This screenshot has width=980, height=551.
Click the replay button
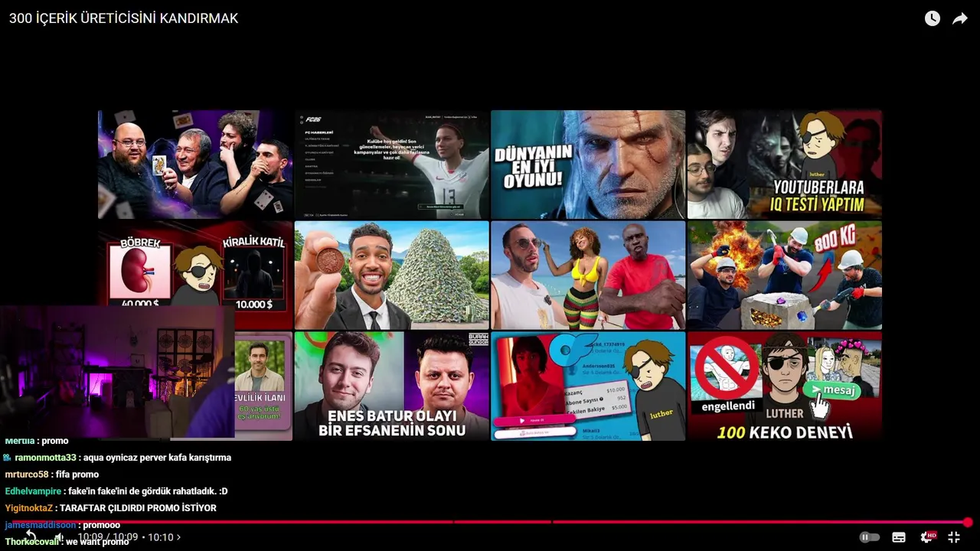point(31,536)
